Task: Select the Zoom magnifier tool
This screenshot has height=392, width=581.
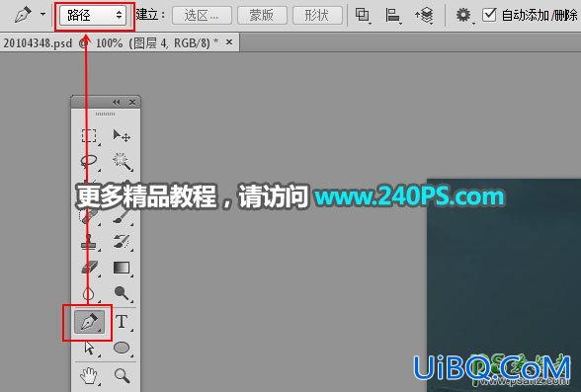Action: click(x=122, y=375)
